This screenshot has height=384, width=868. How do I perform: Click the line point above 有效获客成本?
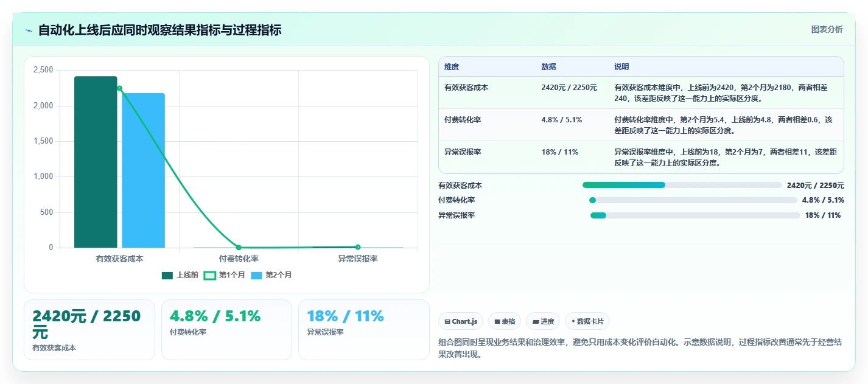[119, 88]
